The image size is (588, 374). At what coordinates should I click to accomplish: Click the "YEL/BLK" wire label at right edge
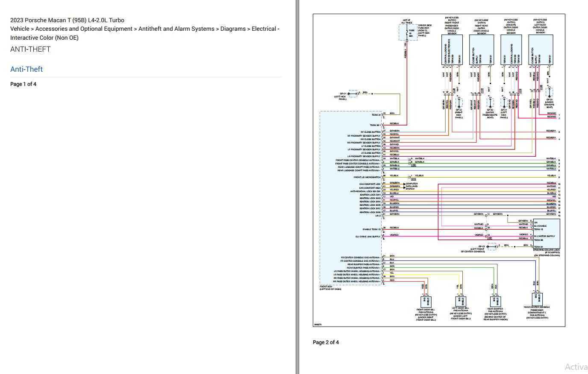pyautogui.click(x=552, y=175)
